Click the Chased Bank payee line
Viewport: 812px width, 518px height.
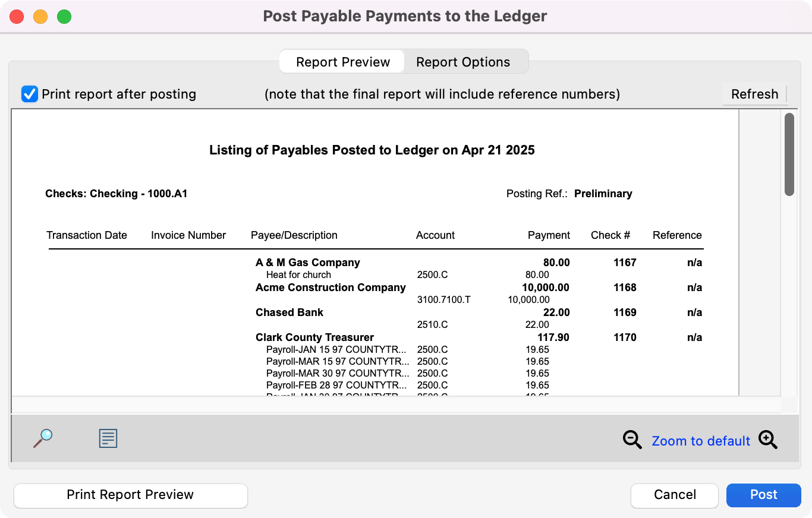(x=289, y=312)
